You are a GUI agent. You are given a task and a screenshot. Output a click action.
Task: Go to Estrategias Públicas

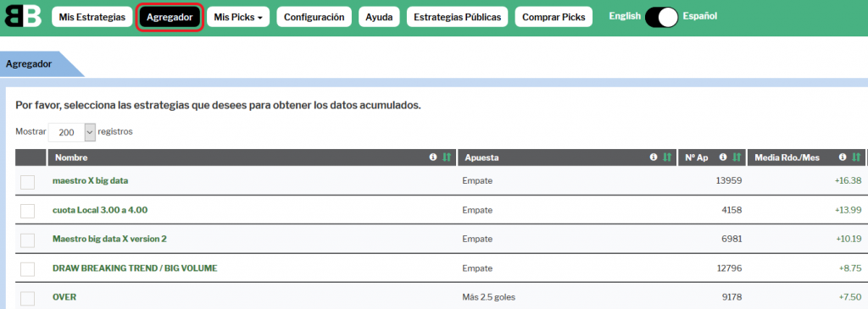[x=457, y=17]
